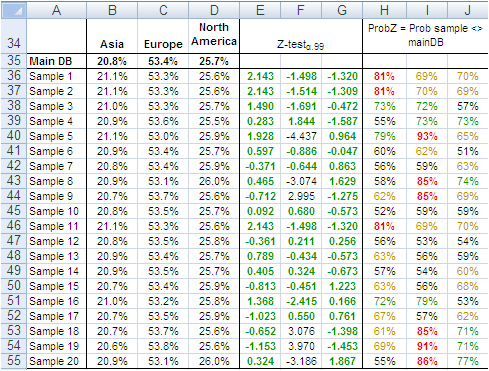Click Sample 4 North America value 25.5%
Image resolution: width=489 pixels, height=371 pixels.
tap(214, 121)
